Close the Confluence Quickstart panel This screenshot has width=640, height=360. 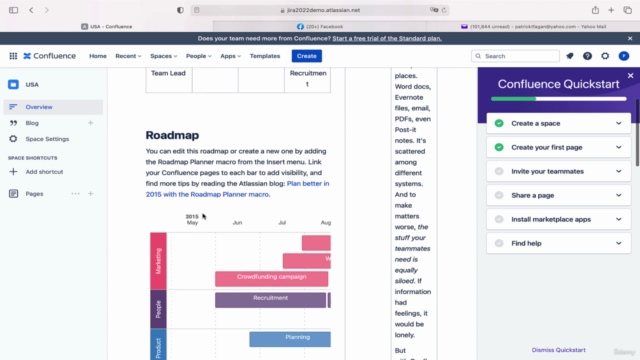pyautogui.click(x=631, y=76)
